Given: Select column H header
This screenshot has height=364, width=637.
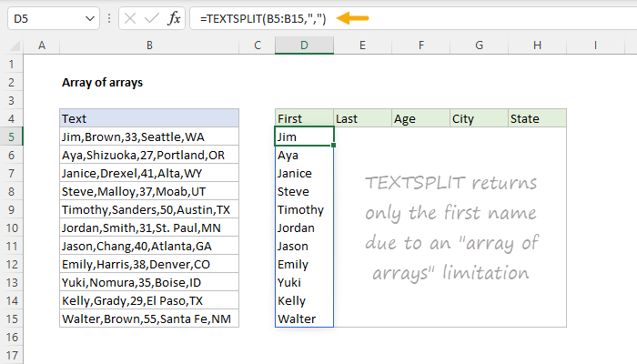Looking at the screenshot, I should point(536,45).
